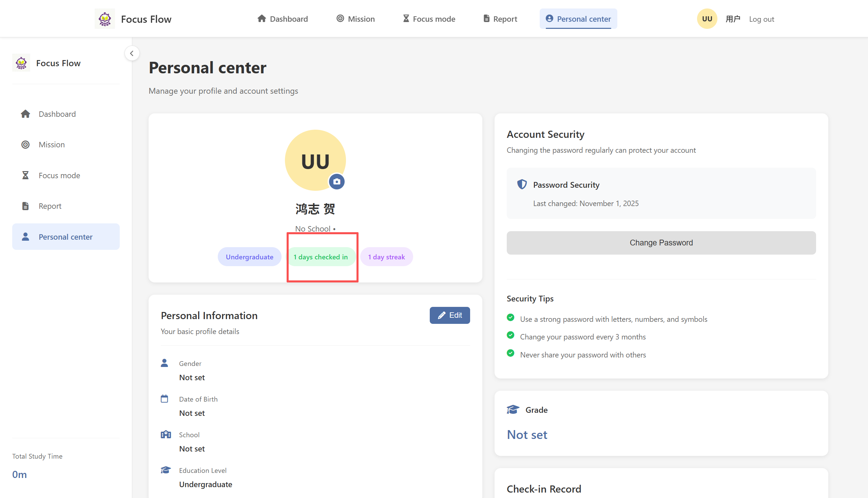Screen dimensions: 868x498
Task: Click the Undergraduate badge
Action: (x=249, y=257)
